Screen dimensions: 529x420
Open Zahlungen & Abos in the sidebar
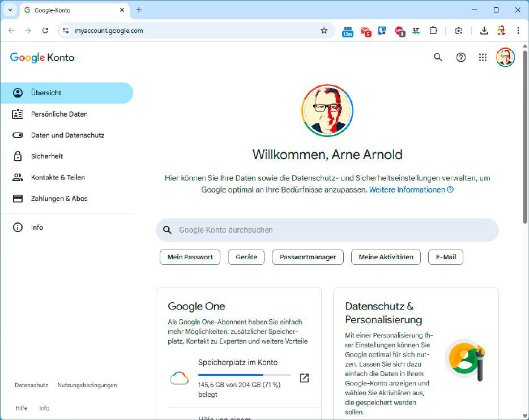click(x=67, y=199)
